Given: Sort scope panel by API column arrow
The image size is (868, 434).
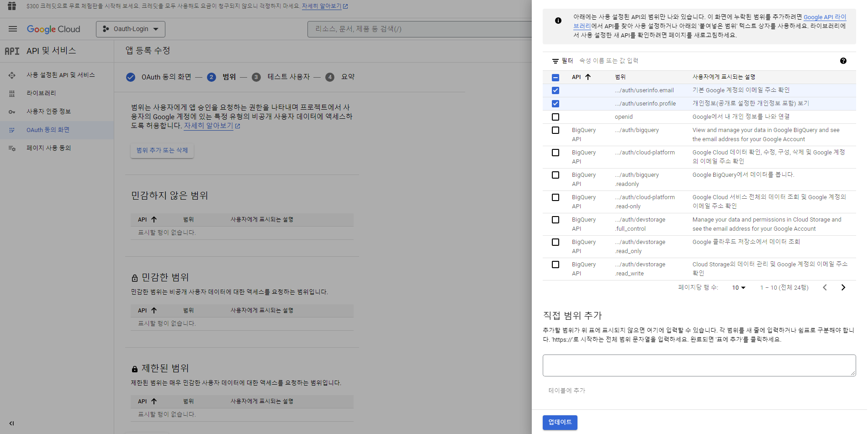Looking at the screenshot, I should click(x=588, y=77).
